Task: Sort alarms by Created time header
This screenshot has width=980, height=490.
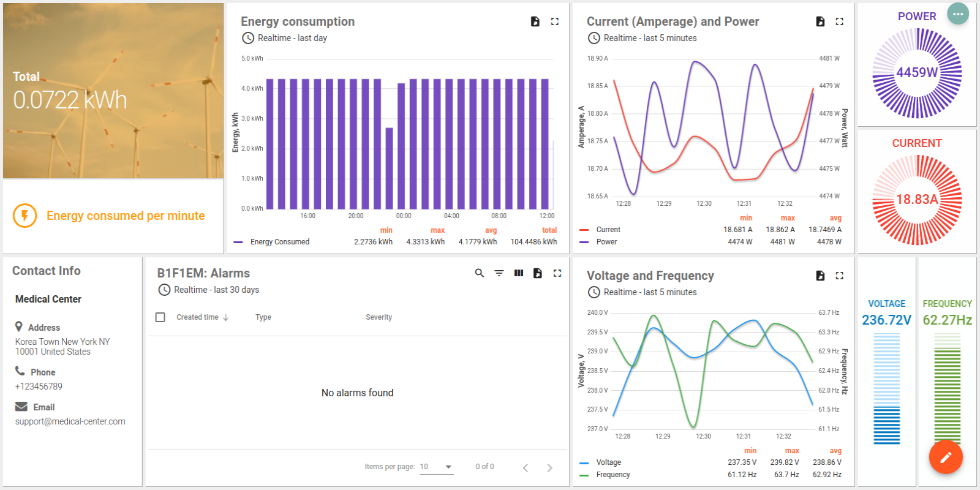Action: tap(197, 317)
